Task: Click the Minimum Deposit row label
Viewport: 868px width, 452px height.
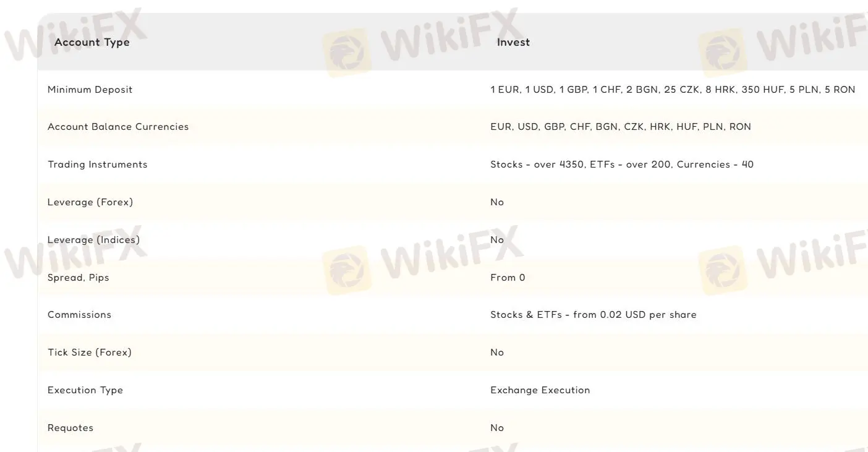Action: point(90,90)
